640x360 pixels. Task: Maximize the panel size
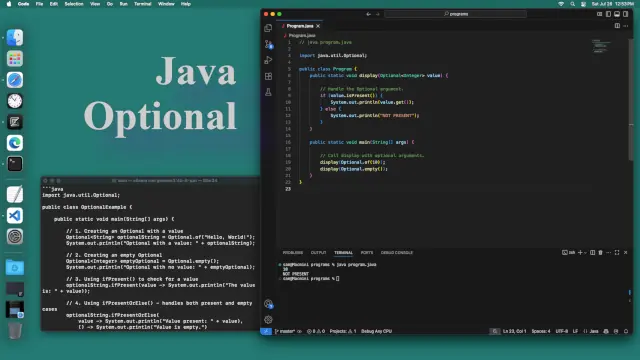[x=617, y=253]
